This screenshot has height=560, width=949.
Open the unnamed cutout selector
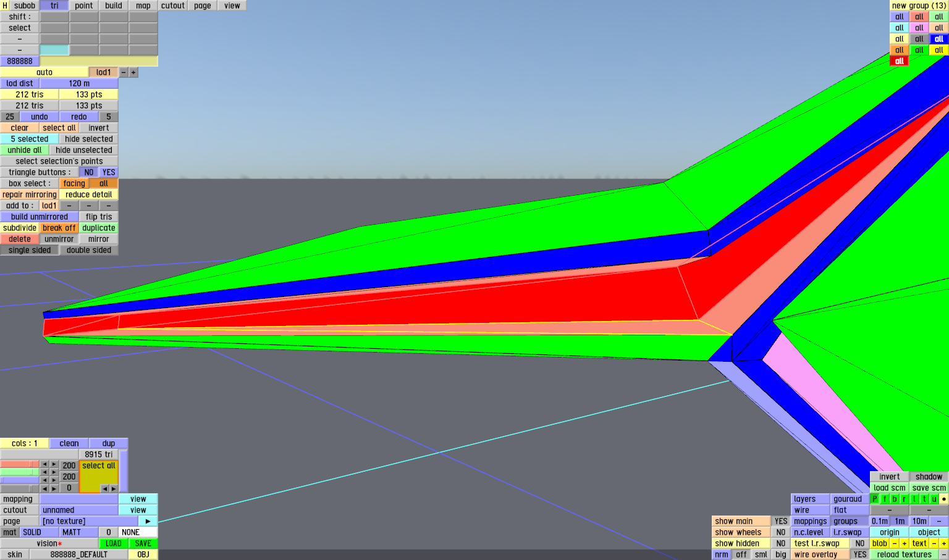point(79,510)
